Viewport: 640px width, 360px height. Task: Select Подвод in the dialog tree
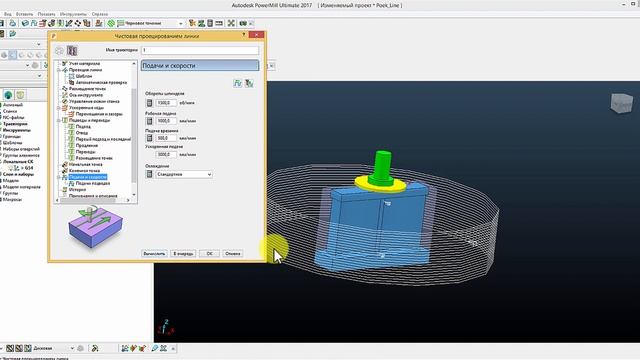coord(83,127)
